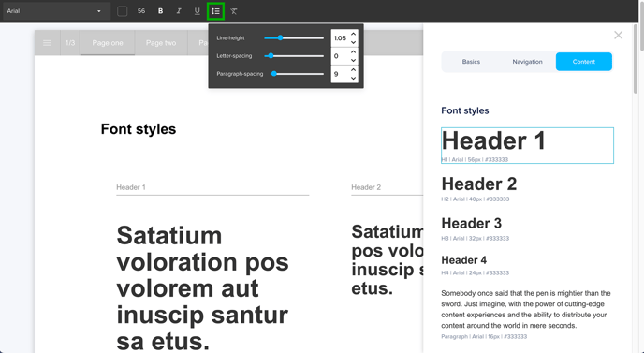644x353 pixels.
Task: Select the Paragraph-spacing value field
Action: (x=340, y=74)
